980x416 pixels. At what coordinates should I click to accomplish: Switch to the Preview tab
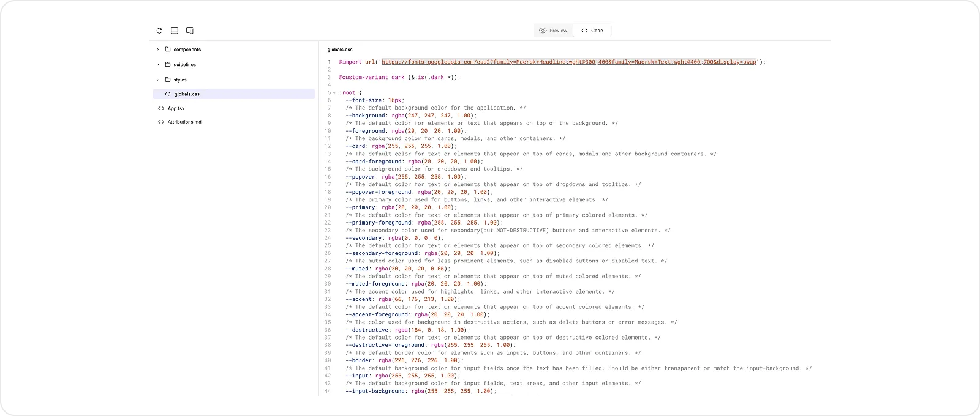pyautogui.click(x=553, y=31)
